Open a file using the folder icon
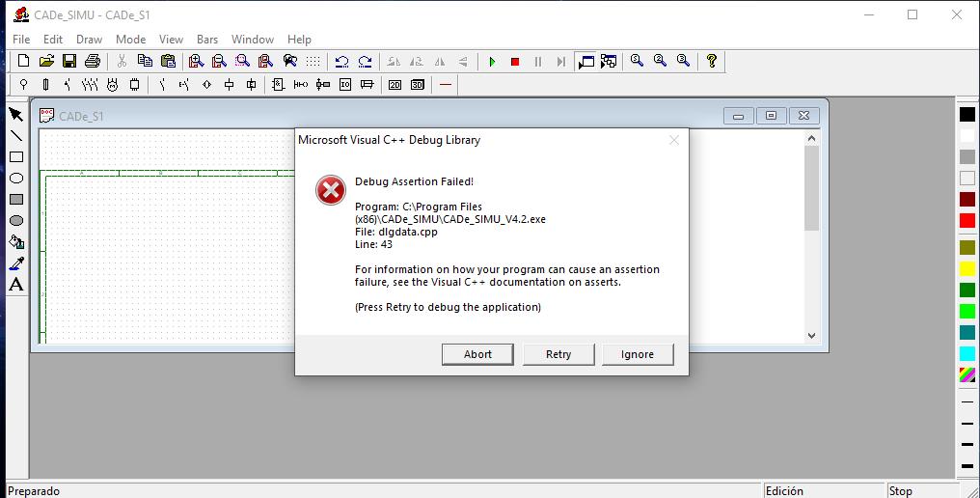Image resolution: width=980 pixels, height=498 pixels. click(46, 61)
